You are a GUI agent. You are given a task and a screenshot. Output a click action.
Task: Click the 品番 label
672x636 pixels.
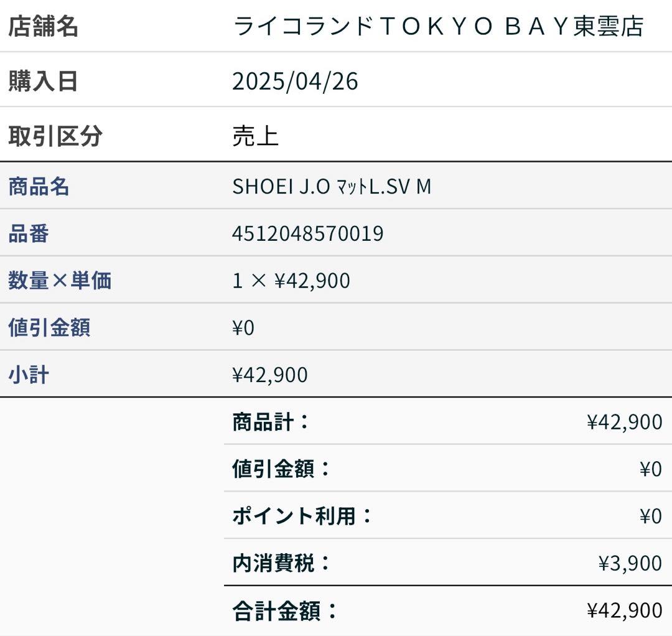(x=29, y=234)
